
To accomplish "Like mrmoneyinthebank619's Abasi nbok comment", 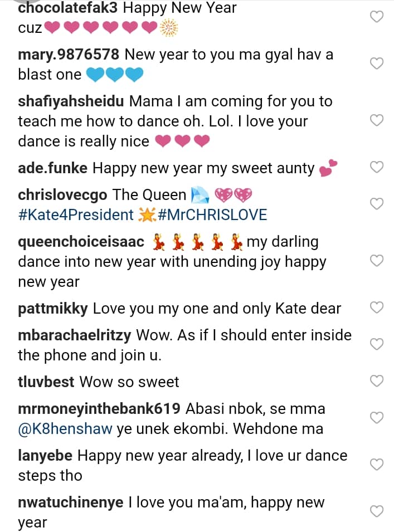I will (x=377, y=418).
